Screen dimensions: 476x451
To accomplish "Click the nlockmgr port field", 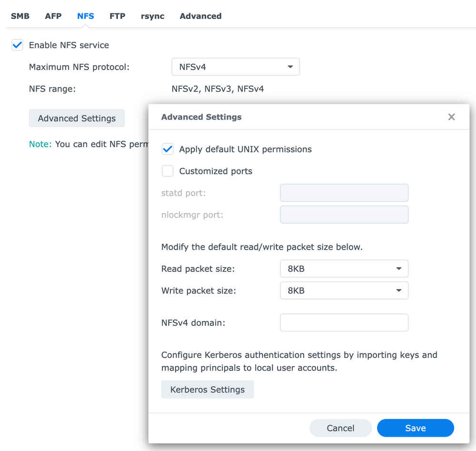I will point(344,214).
